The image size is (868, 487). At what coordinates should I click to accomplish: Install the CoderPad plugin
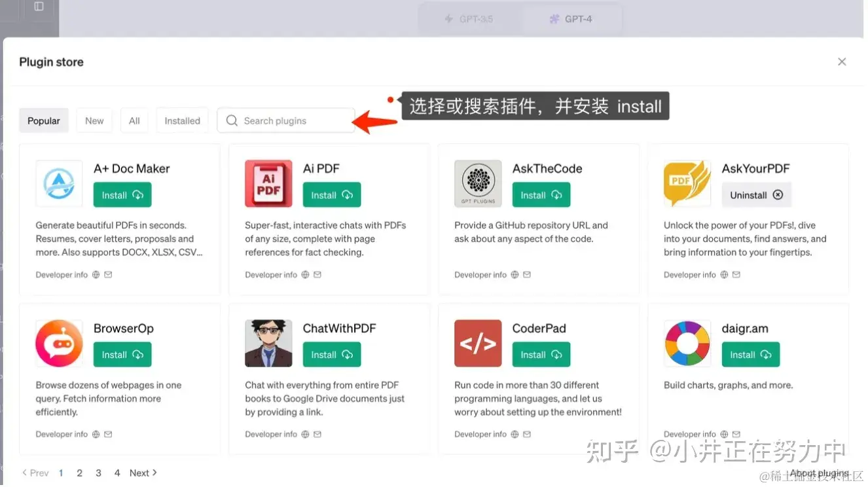tap(541, 355)
